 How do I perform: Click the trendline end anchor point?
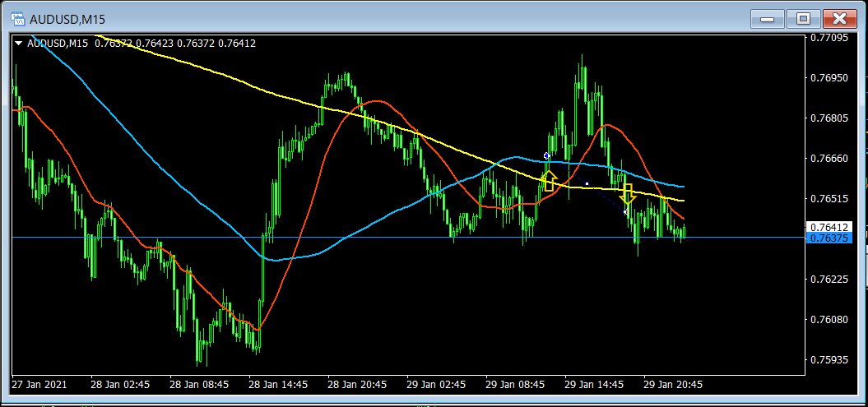[x=626, y=212]
